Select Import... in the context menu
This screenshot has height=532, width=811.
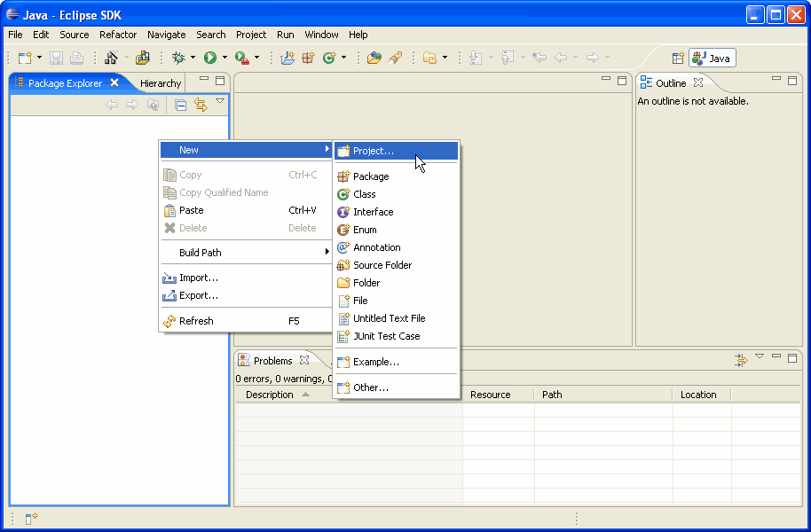click(x=246, y=278)
